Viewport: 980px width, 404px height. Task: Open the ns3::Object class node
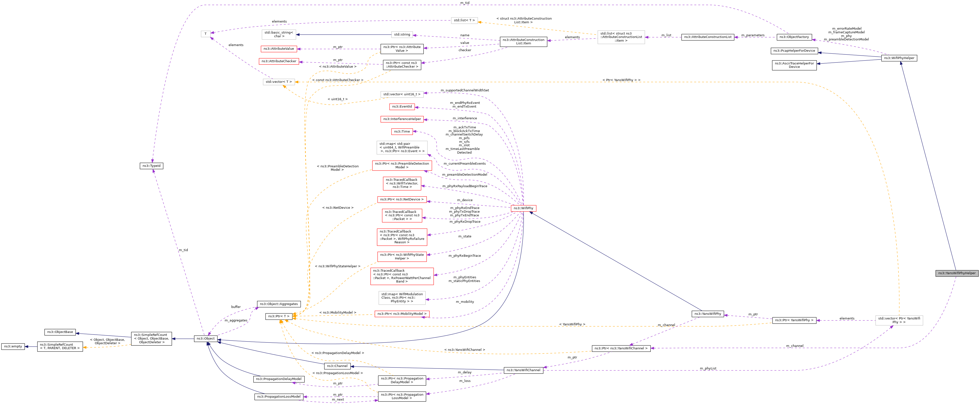206,339
